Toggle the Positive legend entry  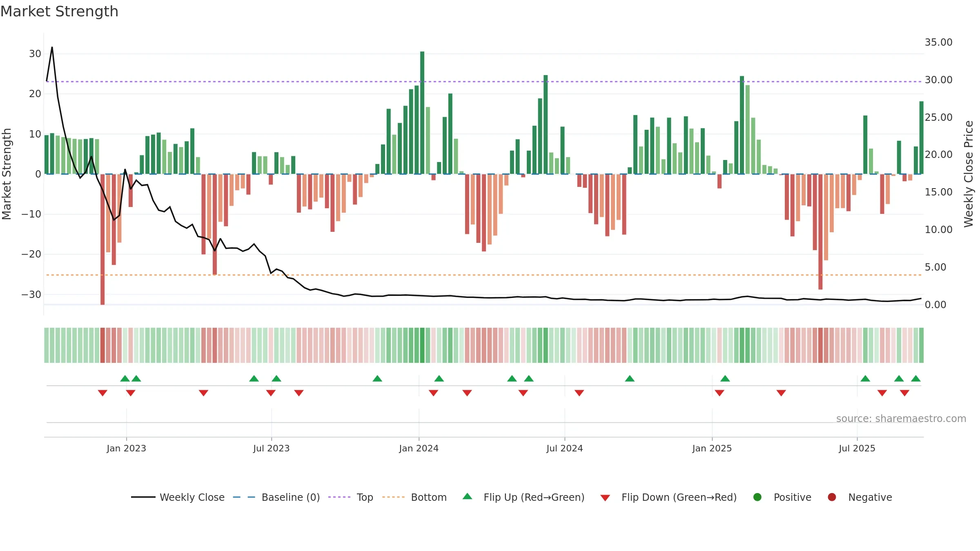click(782, 497)
